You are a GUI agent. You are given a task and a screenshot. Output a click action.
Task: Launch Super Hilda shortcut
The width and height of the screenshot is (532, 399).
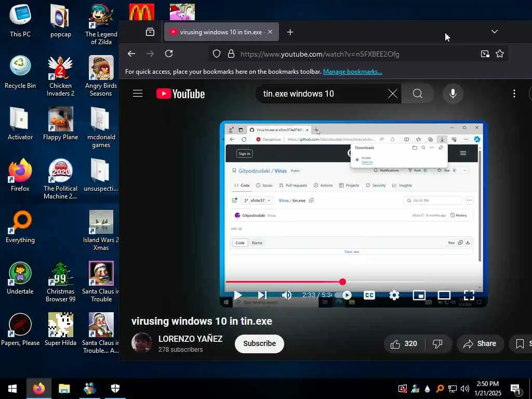pyautogui.click(x=60, y=330)
